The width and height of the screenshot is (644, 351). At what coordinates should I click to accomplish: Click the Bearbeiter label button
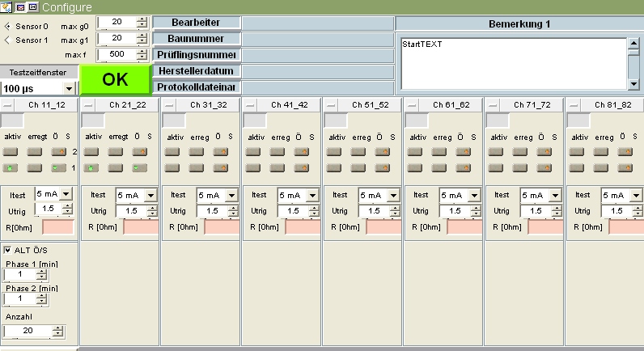tap(197, 23)
